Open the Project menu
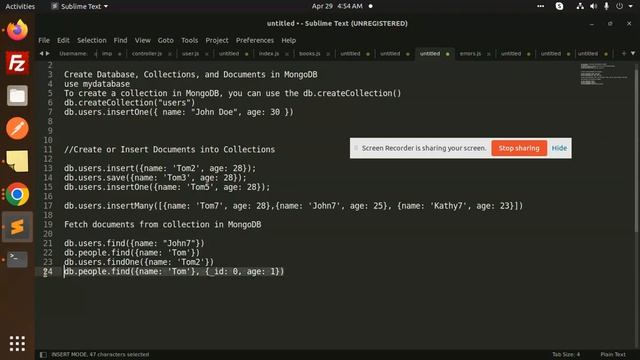The width and height of the screenshot is (640, 360). coord(217,40)
